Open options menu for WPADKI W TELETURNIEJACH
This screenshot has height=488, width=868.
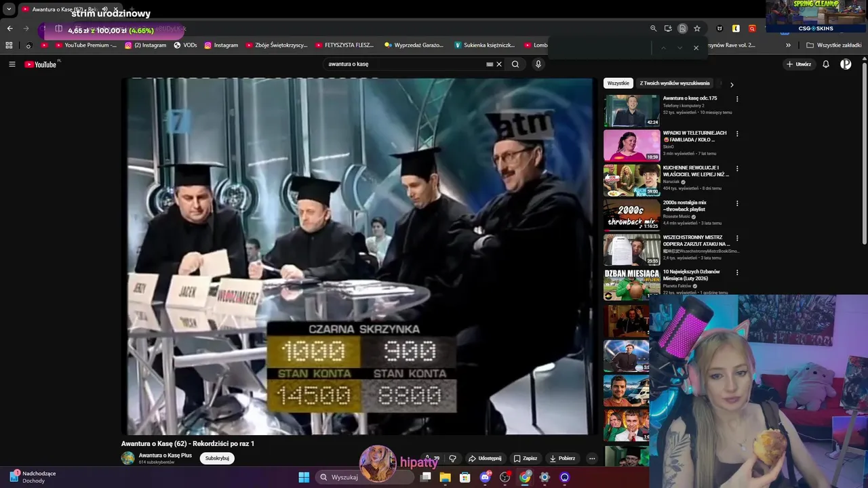(x=737, y=134)
